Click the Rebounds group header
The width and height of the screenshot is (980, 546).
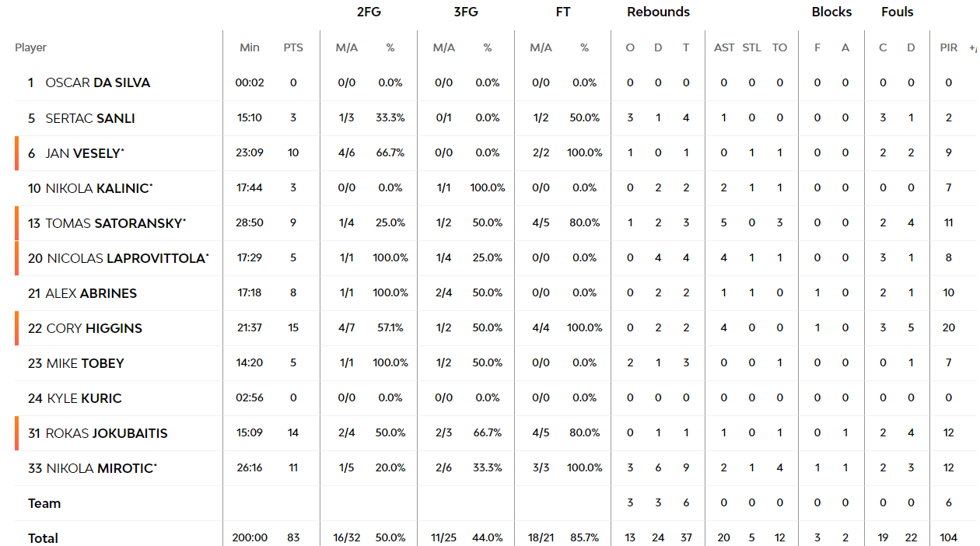pyautogui.click(x=658, y=12)
